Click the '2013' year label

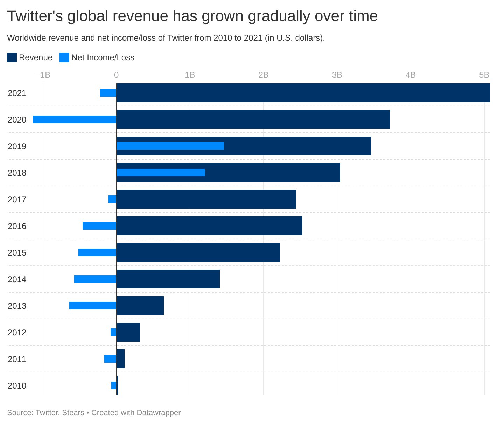coord(17,306)
